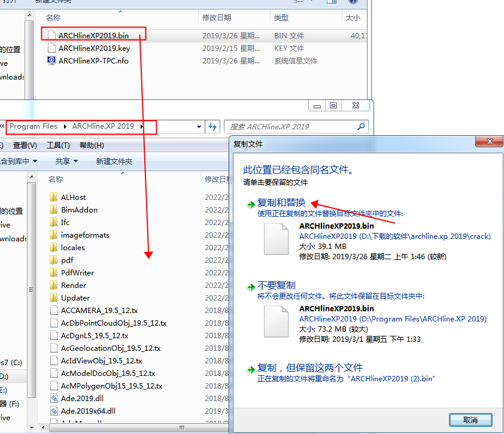Open address bar history dropdown
The width and height of the screenshot is (504, 434).
(199, 127)
